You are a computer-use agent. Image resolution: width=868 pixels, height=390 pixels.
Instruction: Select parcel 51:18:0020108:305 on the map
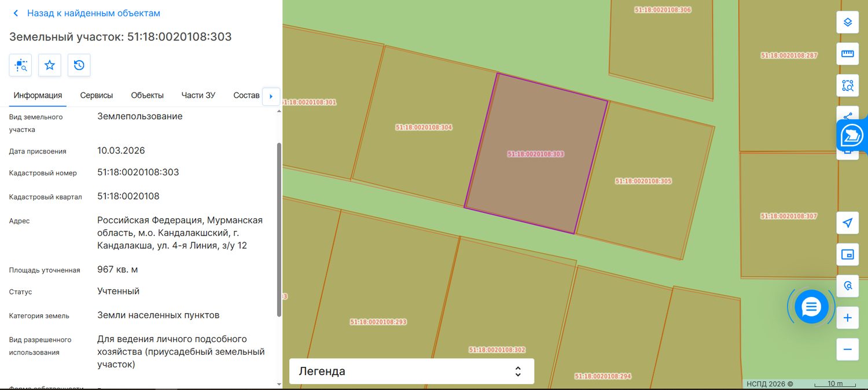point(643,181)
